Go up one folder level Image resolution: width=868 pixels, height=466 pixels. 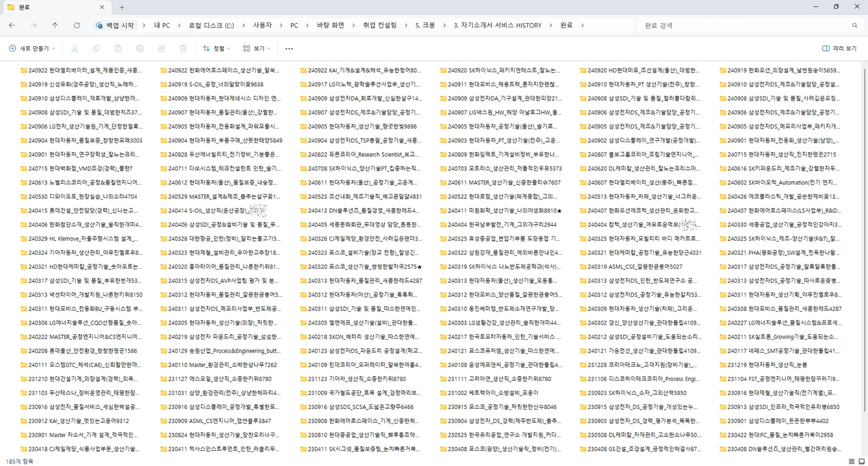click(55, 25)
